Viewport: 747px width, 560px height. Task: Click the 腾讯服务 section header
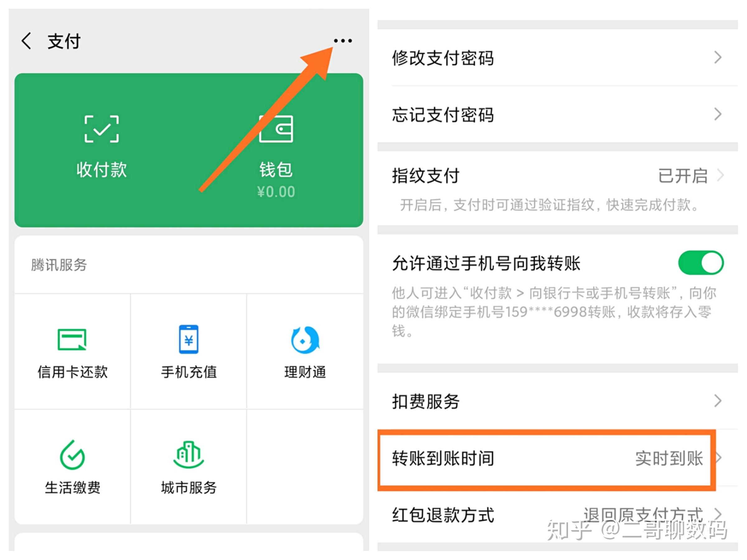(x=59, y=265)
